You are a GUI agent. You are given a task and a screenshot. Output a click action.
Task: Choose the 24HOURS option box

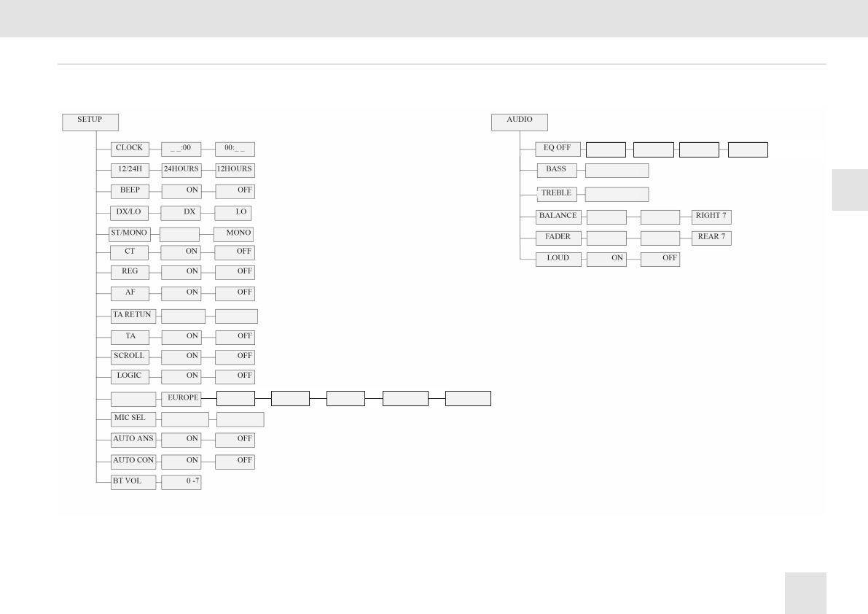pyautogui.click(x=181, y=171)
